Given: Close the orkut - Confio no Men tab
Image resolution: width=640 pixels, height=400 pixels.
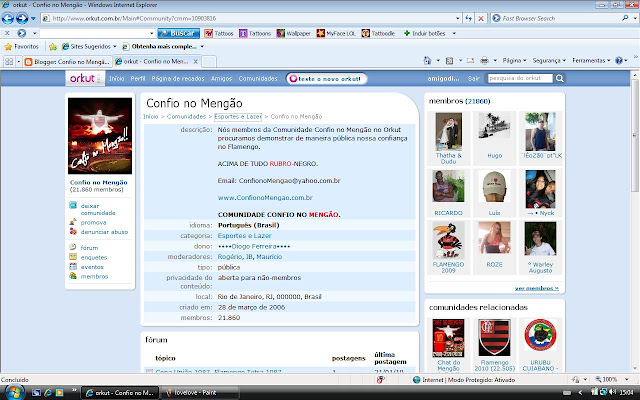Looking at the screenshot, I should (196, 62).
